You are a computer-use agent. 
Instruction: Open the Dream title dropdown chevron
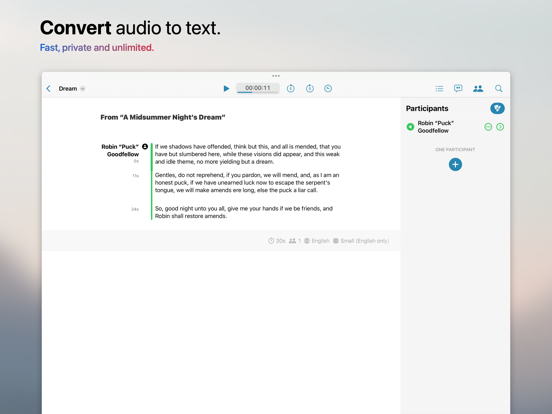coord(82,88)
